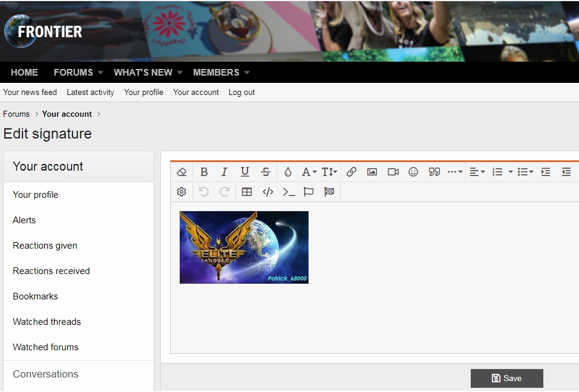The image size is (579, 392).
Task: Click the Frontier logo
Action: [x=43, y=31]
